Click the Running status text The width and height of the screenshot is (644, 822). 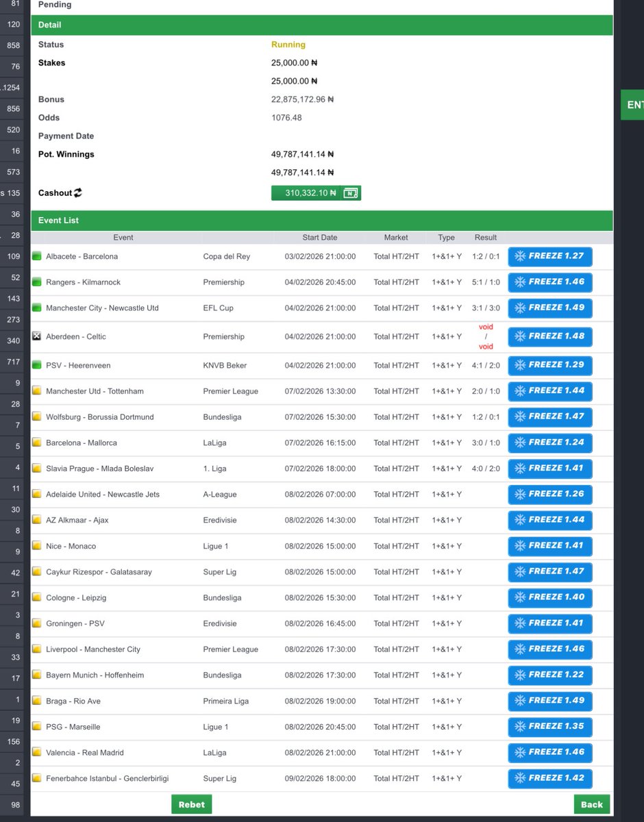pyautogui.click(x=288, y=45)
